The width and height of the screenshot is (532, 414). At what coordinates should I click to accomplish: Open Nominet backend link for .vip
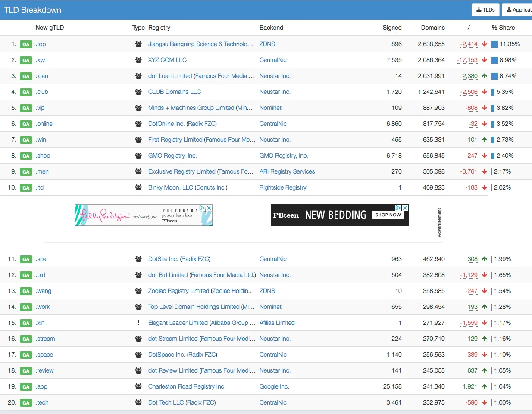point(270,108)
